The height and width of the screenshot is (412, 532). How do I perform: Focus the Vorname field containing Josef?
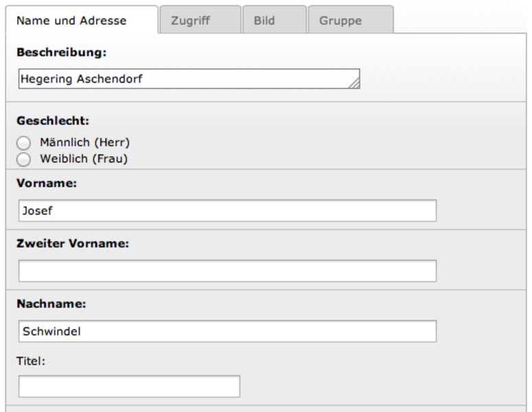[228, 211]
